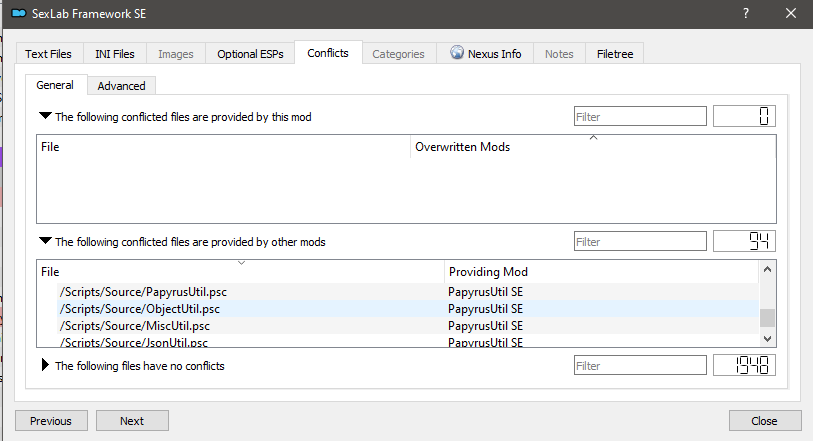Expand 'files have no conflicts' section
Screen dimensions: 813x441
[x=45, y=365]
